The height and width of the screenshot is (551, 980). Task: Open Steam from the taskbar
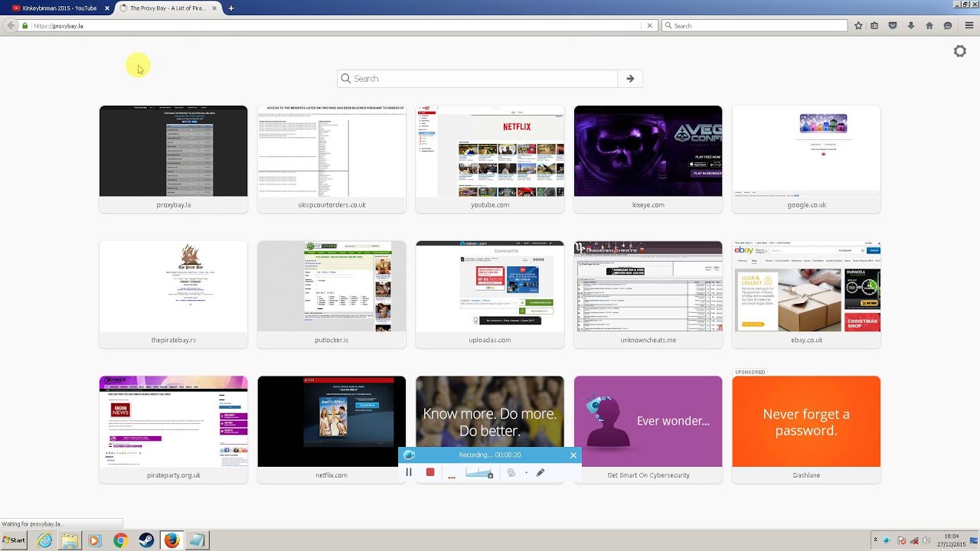pyautogui.click(x=145, y=540)
